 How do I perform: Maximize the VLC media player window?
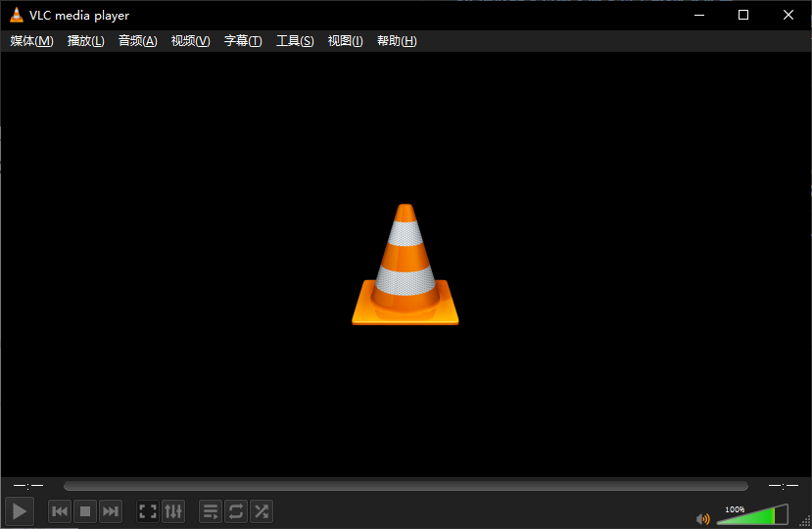(743, 15)
